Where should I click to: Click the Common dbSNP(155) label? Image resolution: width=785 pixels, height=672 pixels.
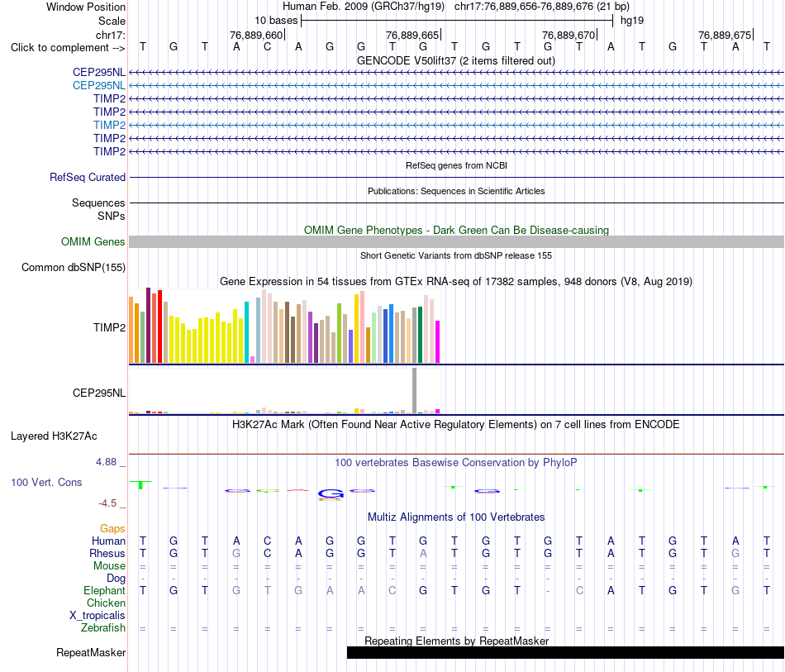click(74, 268)
